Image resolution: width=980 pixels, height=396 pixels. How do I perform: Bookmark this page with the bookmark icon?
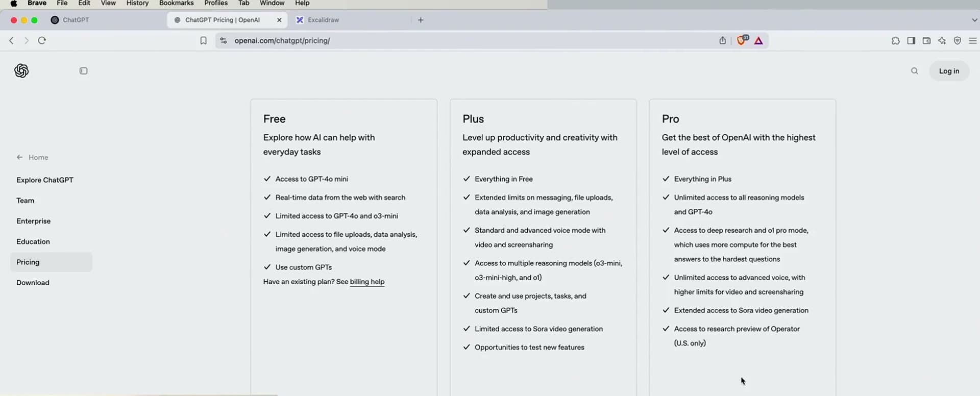pos(203,41)
